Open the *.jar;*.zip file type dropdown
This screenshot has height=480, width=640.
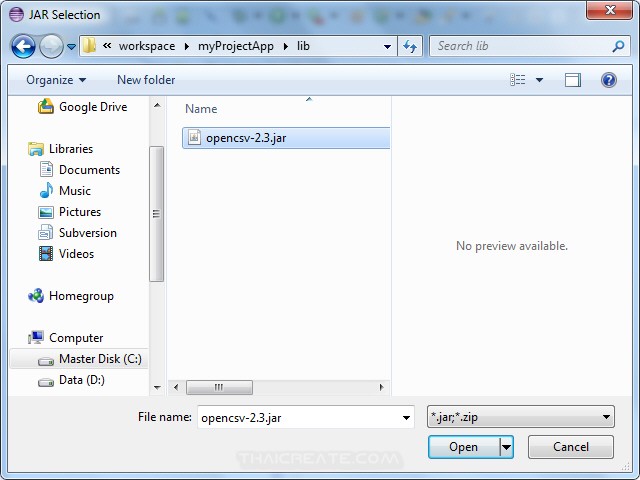[x=520, y=417]
